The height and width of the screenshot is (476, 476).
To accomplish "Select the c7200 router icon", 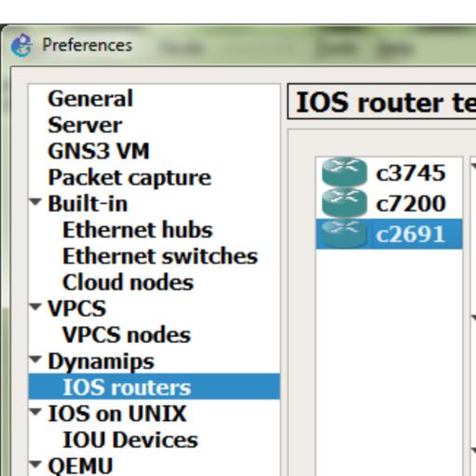I will 345,202.
